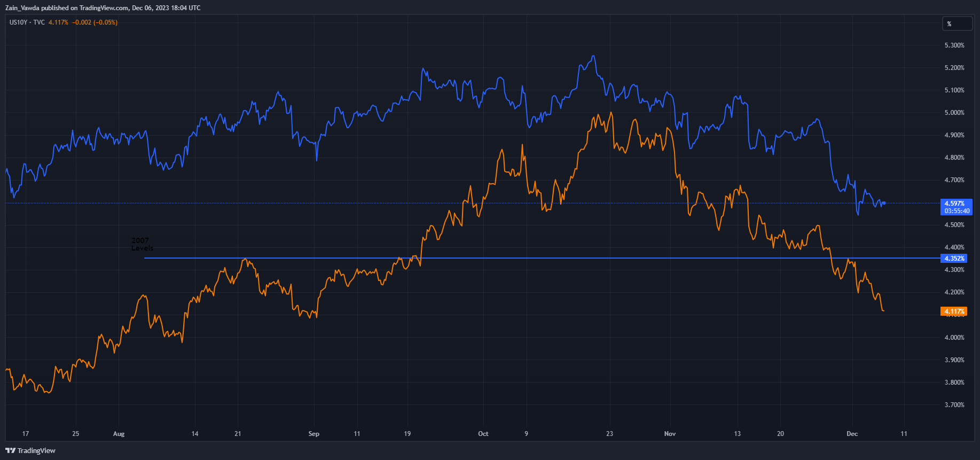Screen dimensions: 980x460
Task: Click the '25' date on time axis
Action: (x=76, y=434)
